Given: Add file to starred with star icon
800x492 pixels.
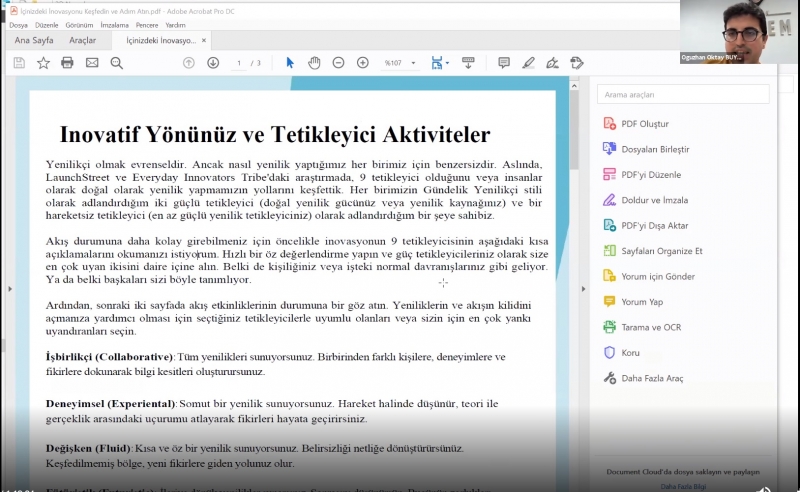Looking at the screenshot, I should click(43, 63).
